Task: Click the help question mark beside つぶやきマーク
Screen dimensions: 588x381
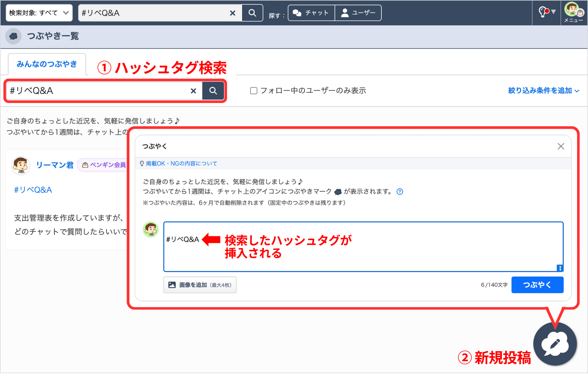Action: pyautogui.click(x=400, y=192)
